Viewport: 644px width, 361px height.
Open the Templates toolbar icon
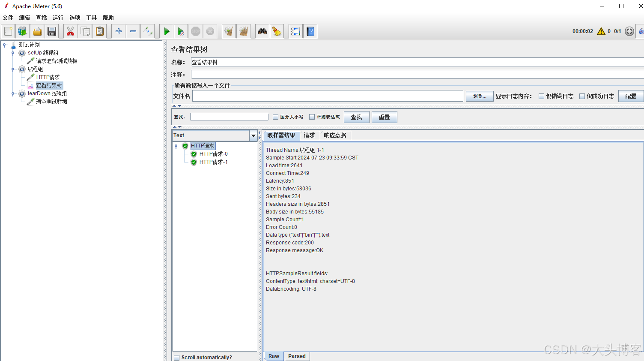pyautogui.click(x=22, y=31)
